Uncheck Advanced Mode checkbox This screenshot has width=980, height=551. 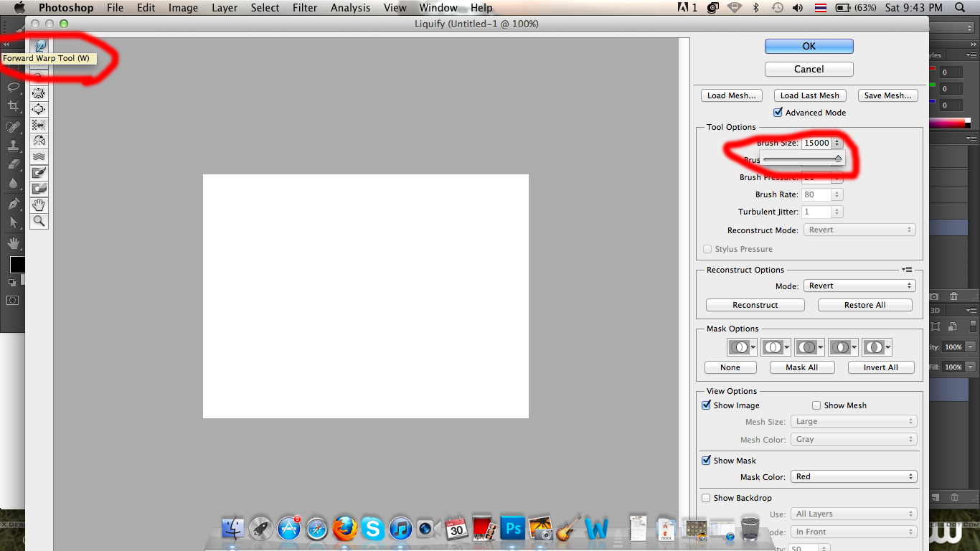(x=778, y=113)
